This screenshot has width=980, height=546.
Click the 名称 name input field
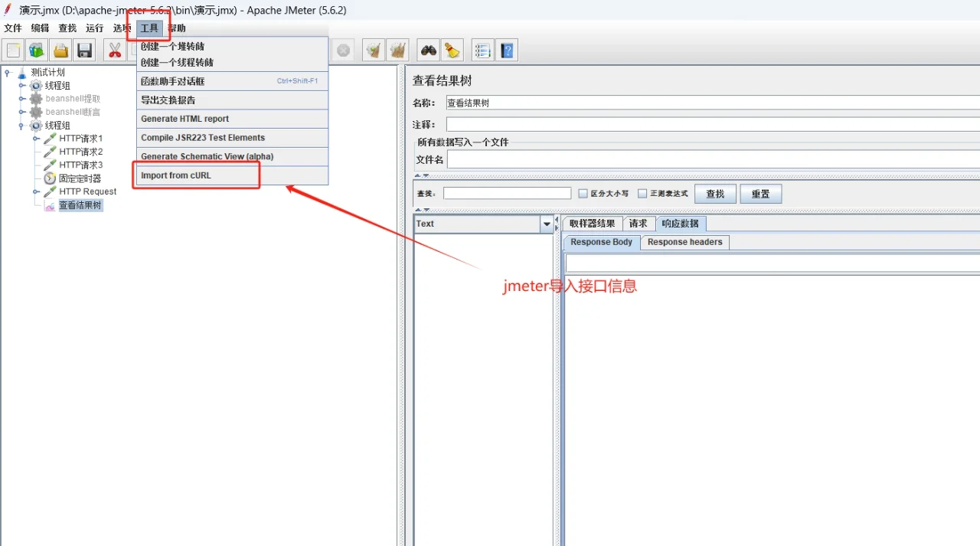(x=713, y=103)
